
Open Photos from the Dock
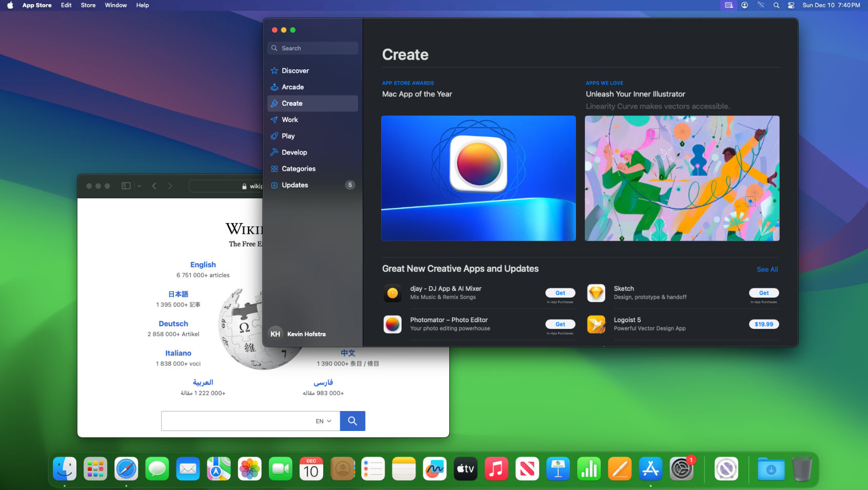tap(250, 468)
